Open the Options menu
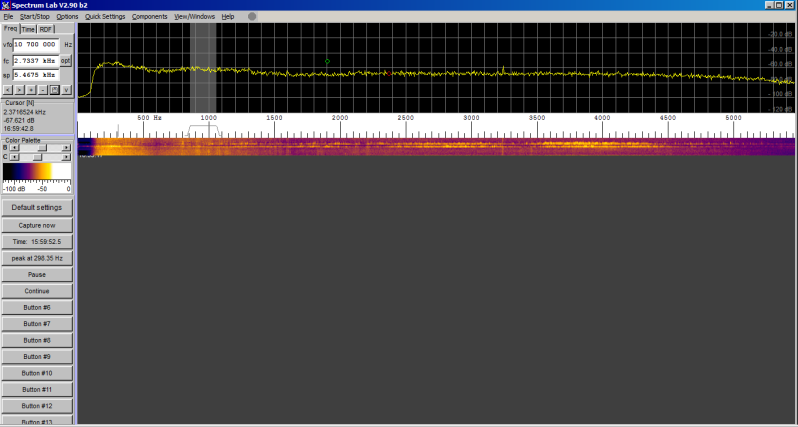 (67, 17)
